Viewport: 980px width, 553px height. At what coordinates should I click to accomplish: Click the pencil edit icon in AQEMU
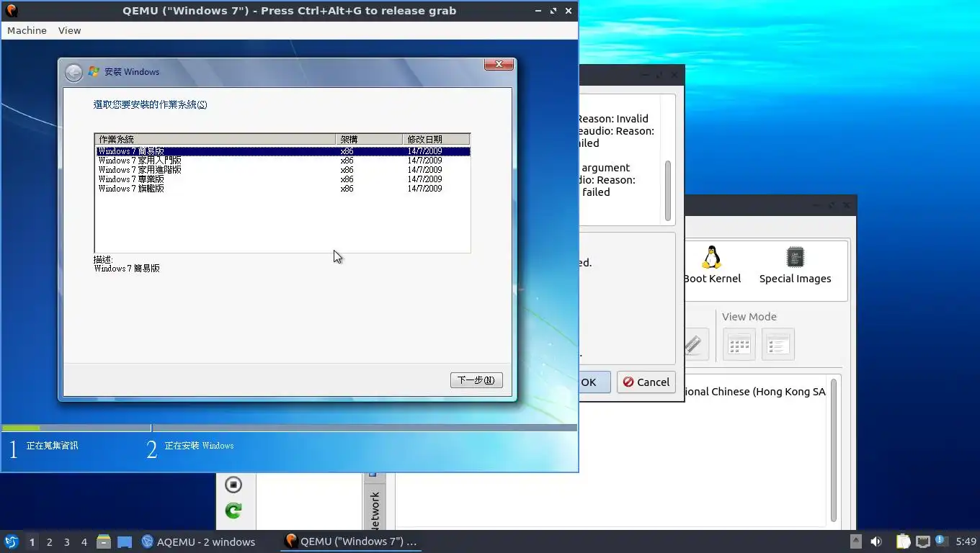click(x=694, y=344)
